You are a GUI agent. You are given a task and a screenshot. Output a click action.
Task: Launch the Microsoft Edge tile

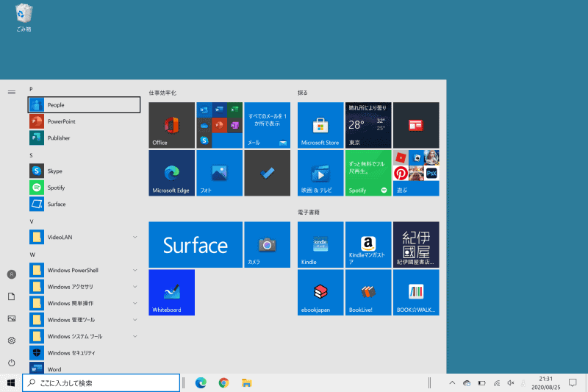[171, 173]
